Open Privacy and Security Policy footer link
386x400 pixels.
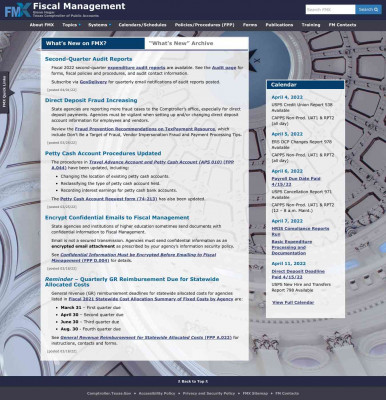[x=209, y=394]
